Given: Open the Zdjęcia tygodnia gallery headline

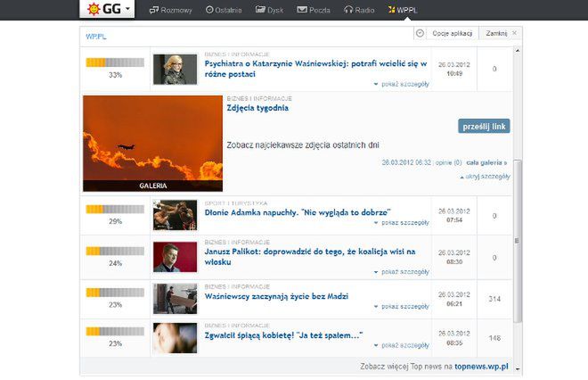Looking at the screenshot, I should tap(257, 108).
